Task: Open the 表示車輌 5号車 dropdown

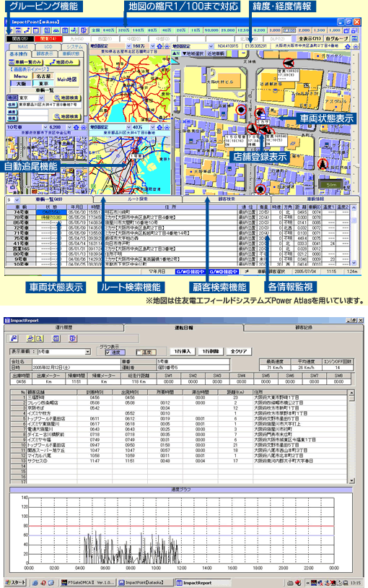Action: (87, 352)
